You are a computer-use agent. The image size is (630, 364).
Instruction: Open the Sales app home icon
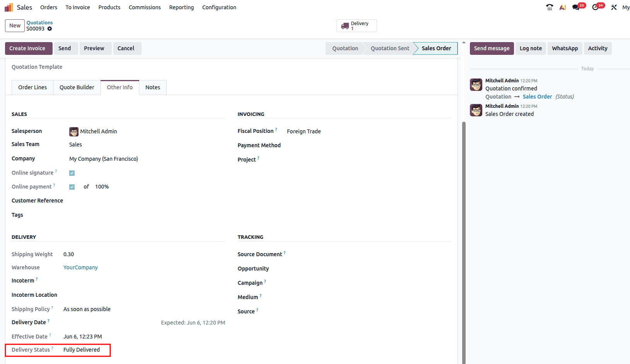click(x=9, y=7)
